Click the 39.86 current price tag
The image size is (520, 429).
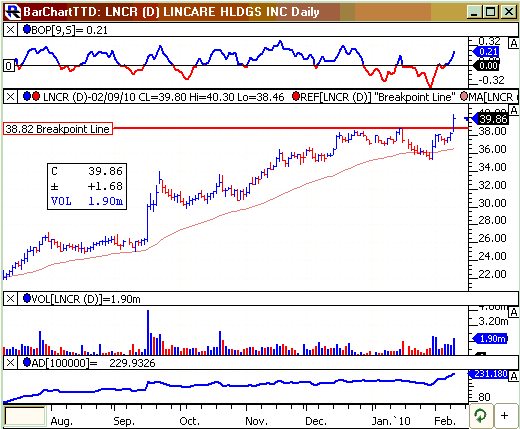(x=490, y=119)
